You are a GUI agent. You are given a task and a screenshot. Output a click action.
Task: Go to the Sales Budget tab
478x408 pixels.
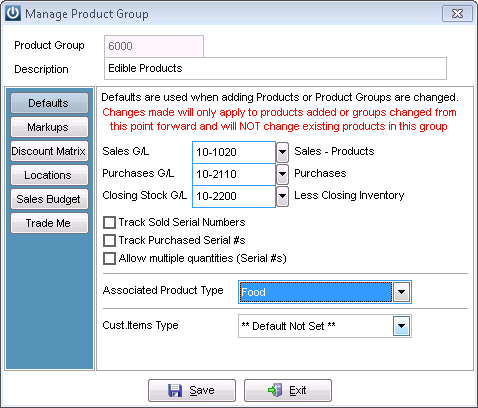49,199
